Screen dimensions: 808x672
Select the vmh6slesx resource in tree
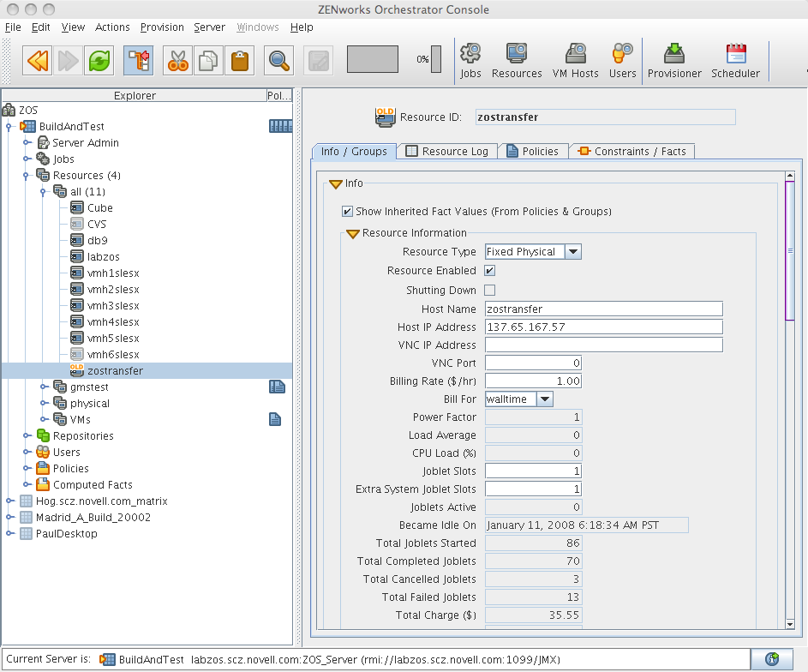[113, 355]
